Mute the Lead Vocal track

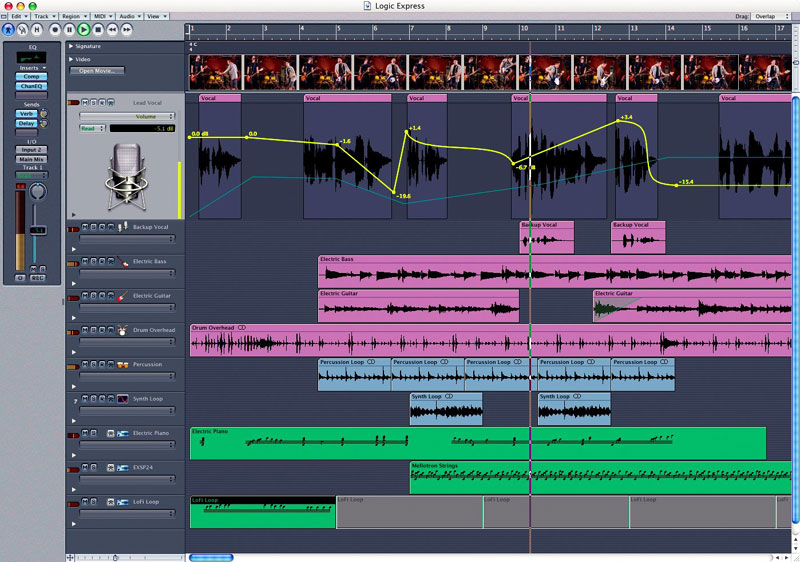[x=85, y=103]
